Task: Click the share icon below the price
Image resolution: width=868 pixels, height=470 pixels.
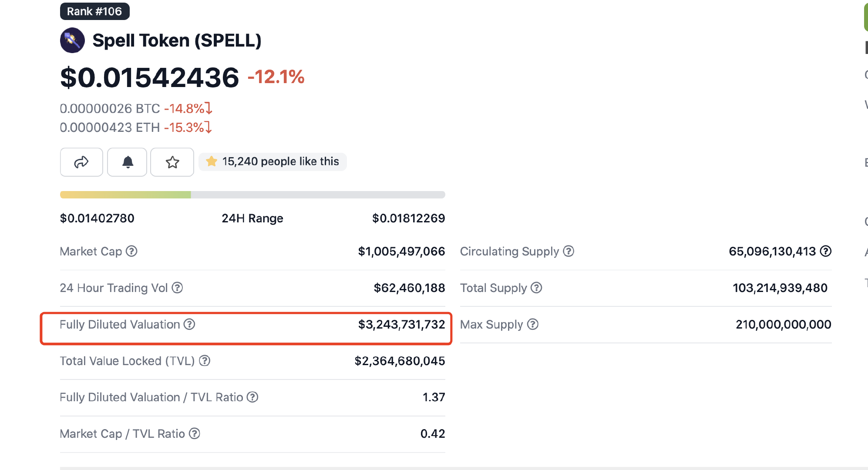Action: coord(81,162)
